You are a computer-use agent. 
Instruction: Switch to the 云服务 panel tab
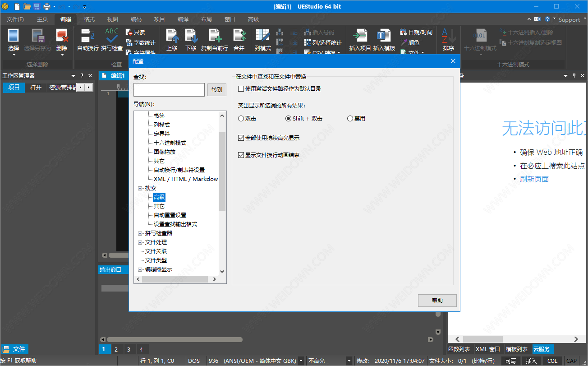(542, 349)
